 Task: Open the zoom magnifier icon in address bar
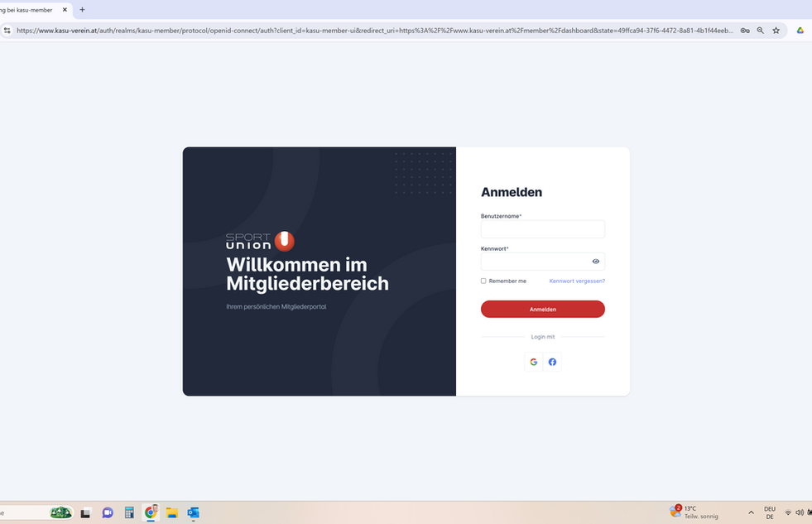(x=760, y=31)
